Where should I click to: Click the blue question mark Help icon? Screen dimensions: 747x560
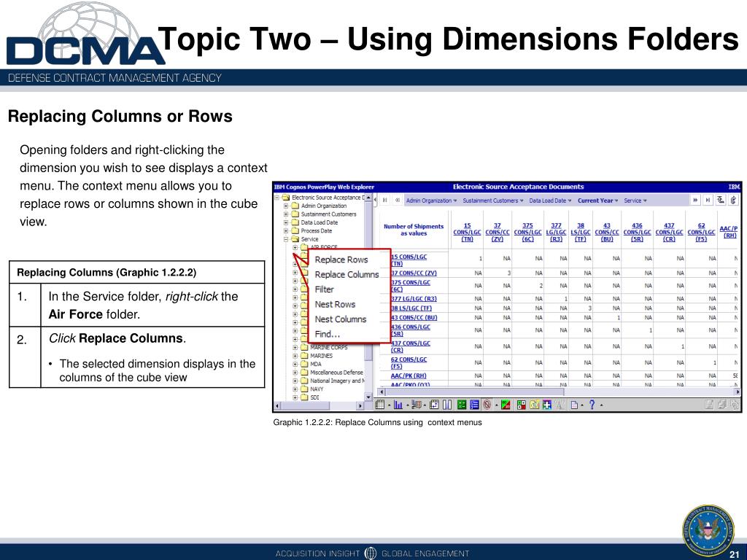point(592,405)
